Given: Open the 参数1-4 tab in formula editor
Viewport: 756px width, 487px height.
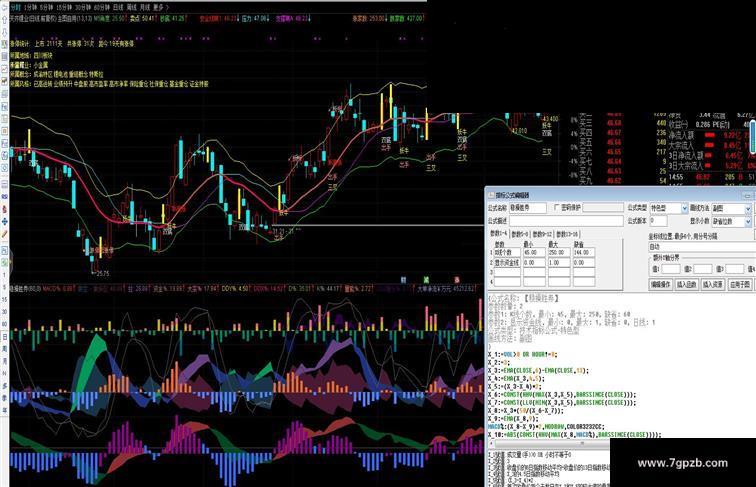Looking at the screenshot, I should [x=499, y=233].
